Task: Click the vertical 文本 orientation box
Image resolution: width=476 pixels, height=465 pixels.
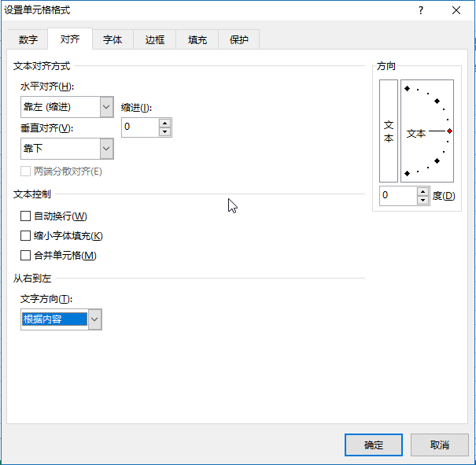Action: tap(388, 131)
